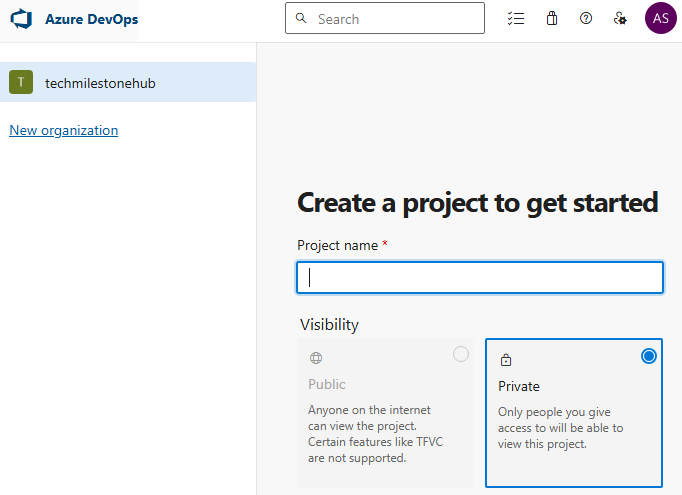Click into the Search input box
Viewport: 682px width, 495px height.
coord(395,19)
